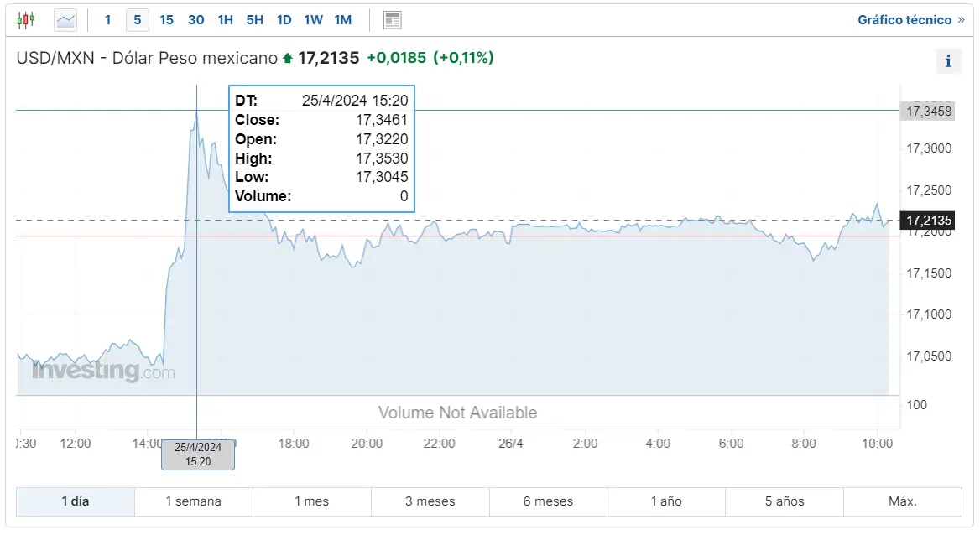Select the 1M interval

pos(342,19)
